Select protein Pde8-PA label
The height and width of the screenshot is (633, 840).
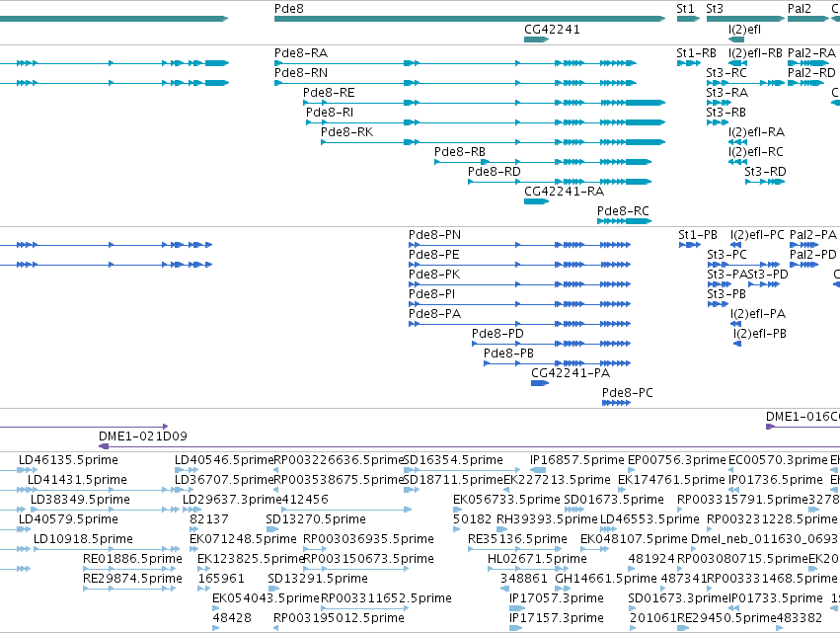point(434,314)
